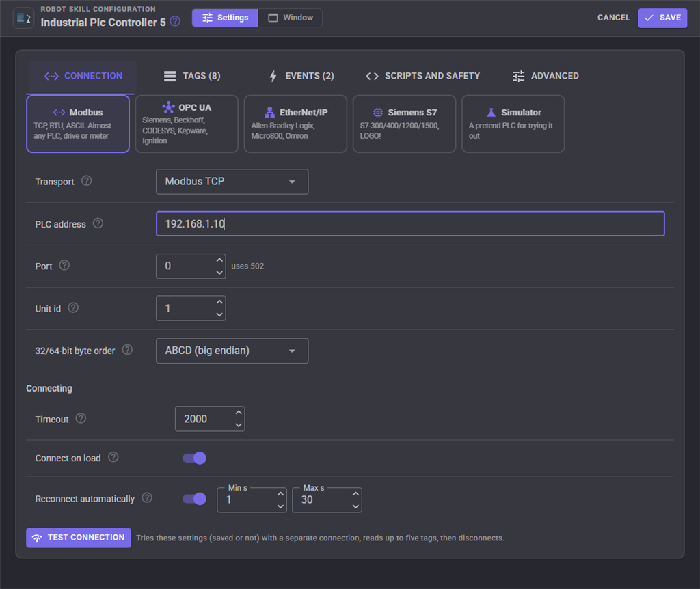
Task: Click the Reconnect automatically help icon
Action: [147, 498]
